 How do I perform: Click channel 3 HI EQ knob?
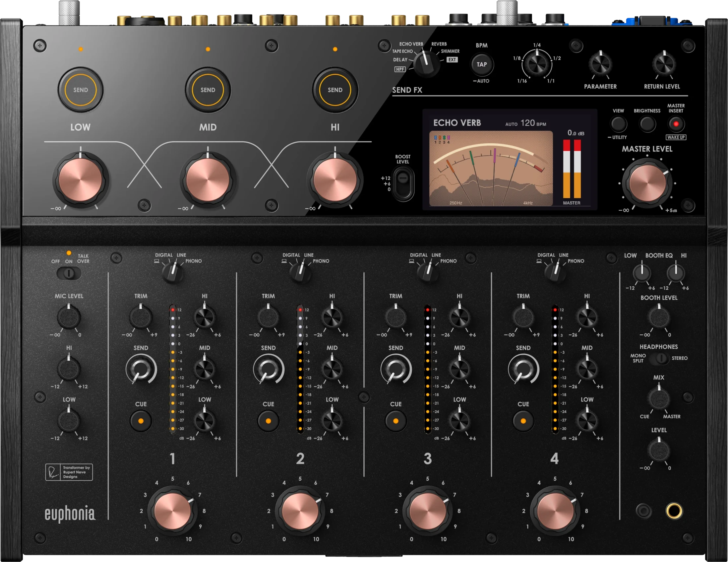459,317
